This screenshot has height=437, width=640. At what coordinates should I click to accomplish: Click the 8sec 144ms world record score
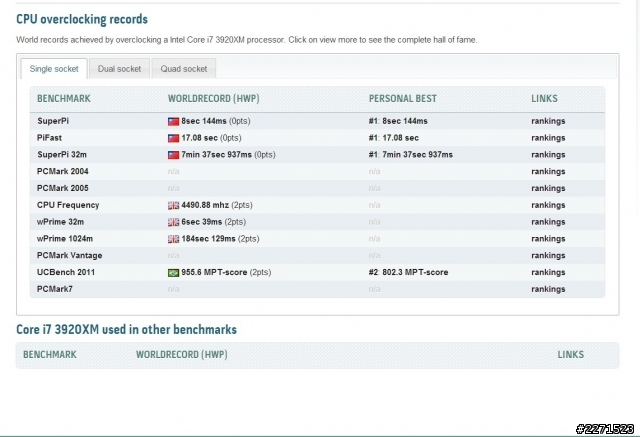(x=204, y=121)
